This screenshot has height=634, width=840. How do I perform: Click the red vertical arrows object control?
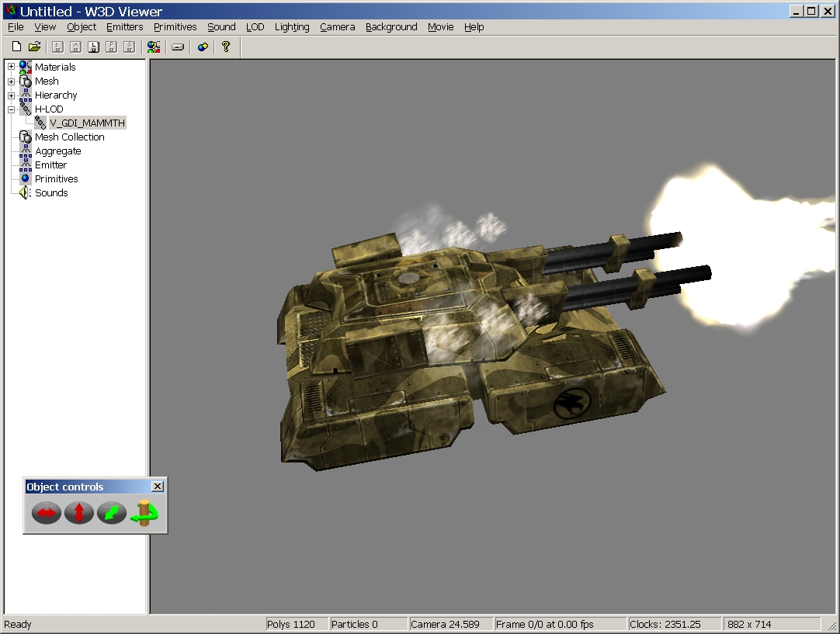pyautogui.click(x=78, y=512)
